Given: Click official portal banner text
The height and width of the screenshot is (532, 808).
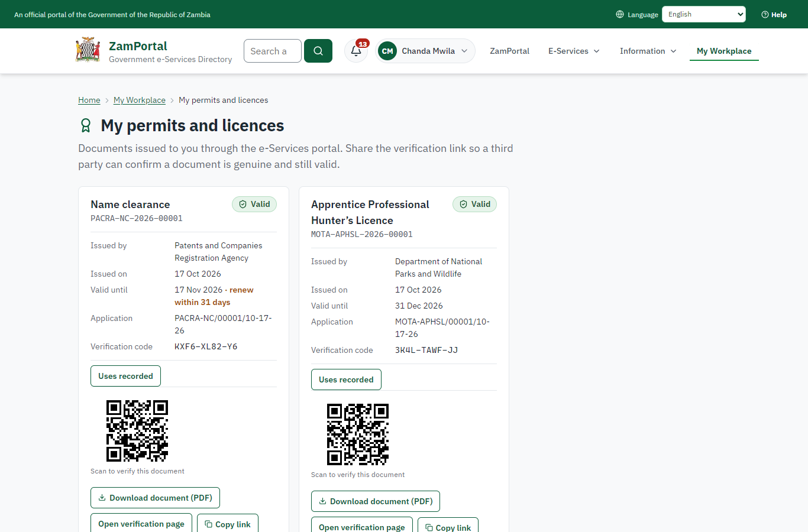Looking at the screenshot, I should [x=112, y=15].
